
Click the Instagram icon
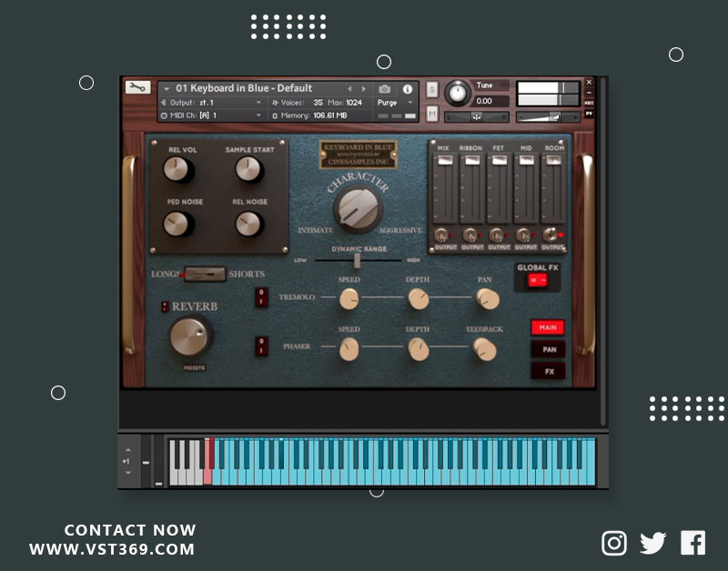pos(613,543)
